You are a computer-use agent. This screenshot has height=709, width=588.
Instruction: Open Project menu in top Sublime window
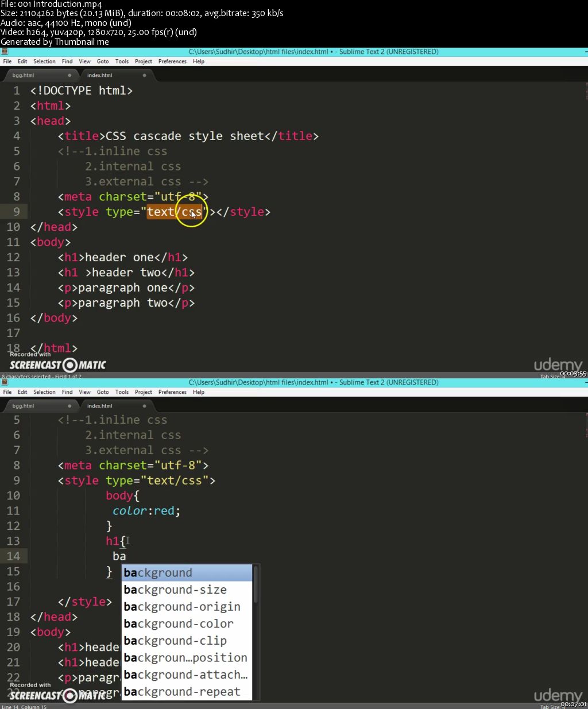pos(144,61)
